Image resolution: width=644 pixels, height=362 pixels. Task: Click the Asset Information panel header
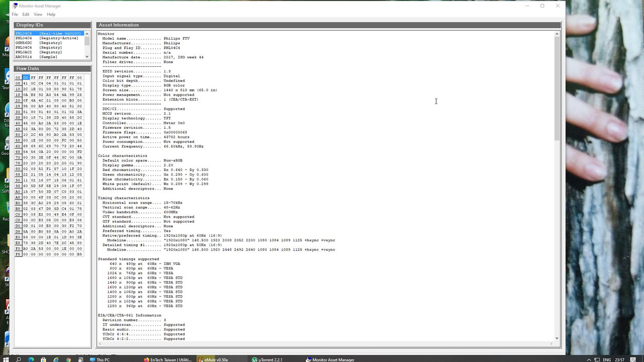(x=329, y=25)
